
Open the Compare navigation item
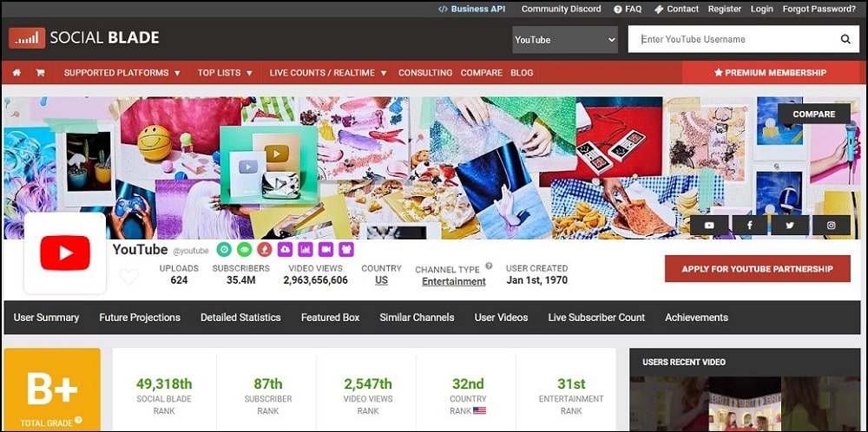coord(481,73)
